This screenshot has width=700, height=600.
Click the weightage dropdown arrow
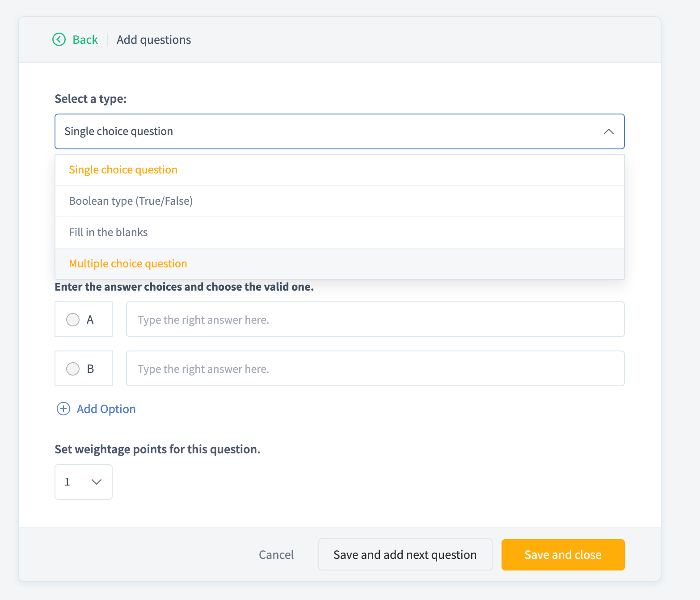click(97, 482)
